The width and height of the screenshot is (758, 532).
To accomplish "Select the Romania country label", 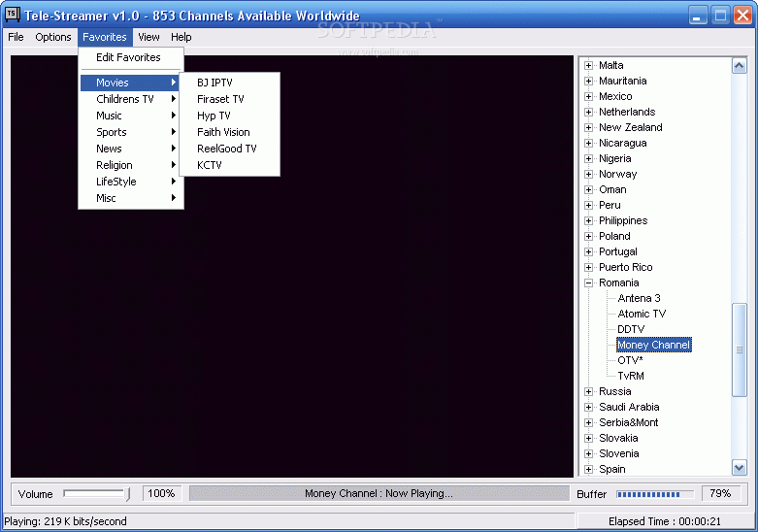I will 619,283.
